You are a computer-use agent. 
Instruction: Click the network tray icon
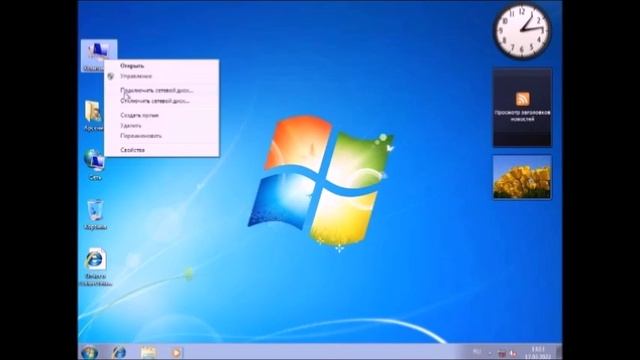(x=502, y=353)
